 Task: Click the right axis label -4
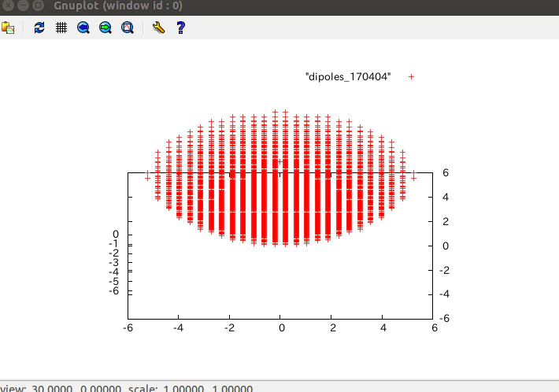[x=444, y=294]
